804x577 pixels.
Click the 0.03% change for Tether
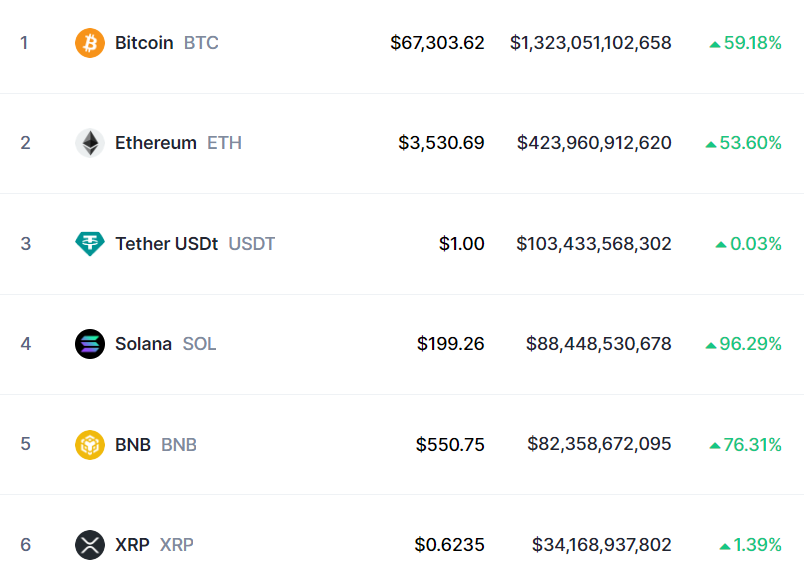tap(757, 243)
